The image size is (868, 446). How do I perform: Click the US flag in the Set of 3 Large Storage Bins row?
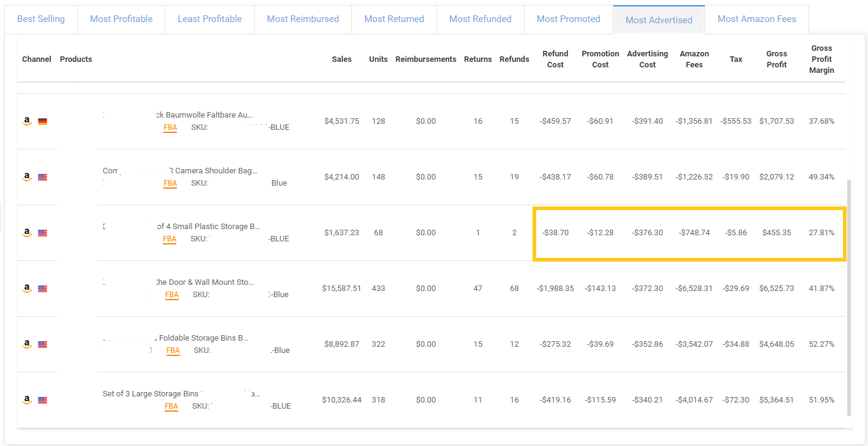tap(42, 400)
